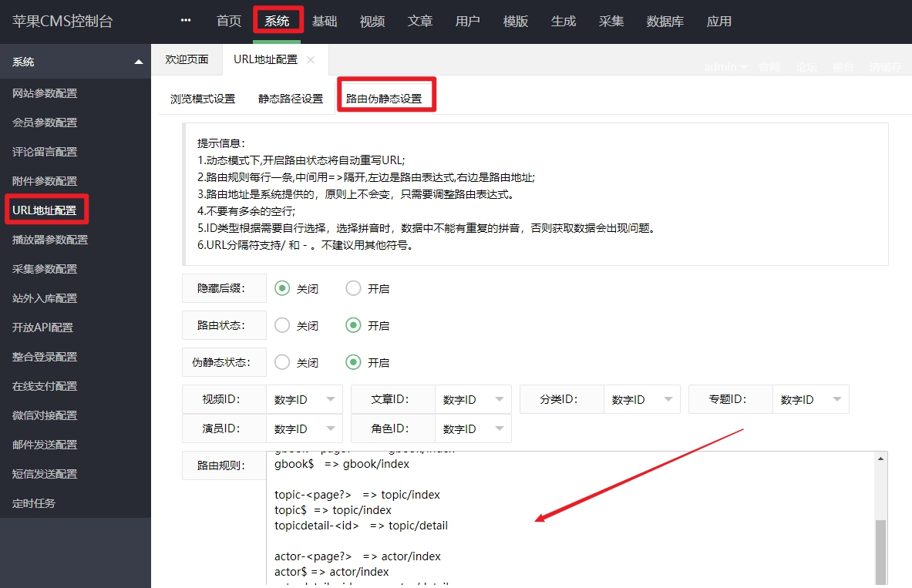Open the 视频ID type dropdown

point(305,399)
